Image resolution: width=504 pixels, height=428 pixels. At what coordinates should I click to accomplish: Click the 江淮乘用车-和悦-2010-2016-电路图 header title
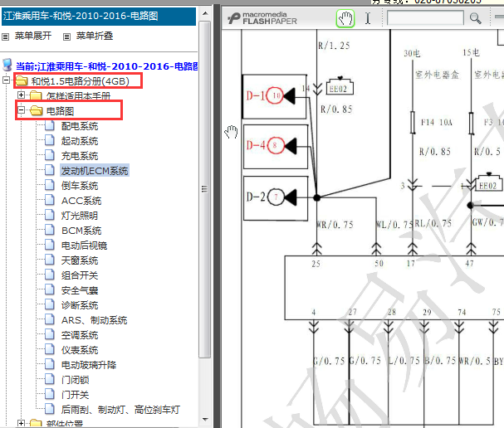click(x=81, y=16)
